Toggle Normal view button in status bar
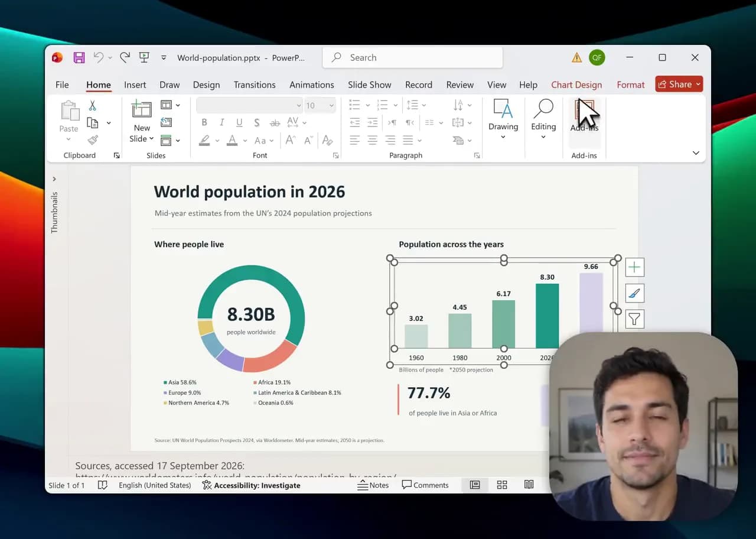756x539 pixels. coord(475,485)
